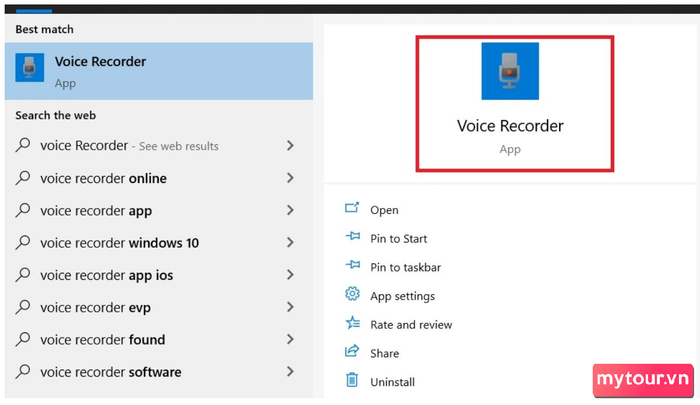This screenshot has height=405, width=700.
Task: Expand 'voice Recorder - See web results' chevron
Action: (x=290, y=145)
